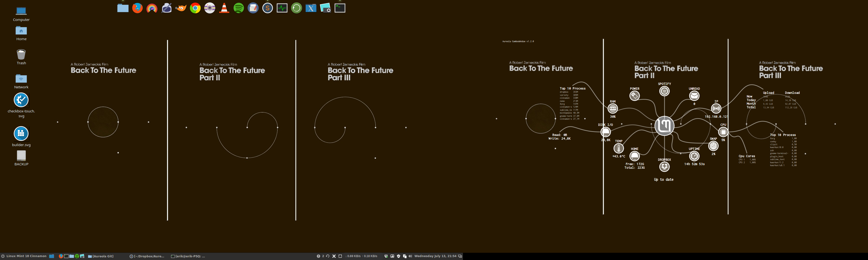The width and height of the screenshot is (868, 260).
Task: Launch Firefox from the dock
Action: [x=137, y=8]
